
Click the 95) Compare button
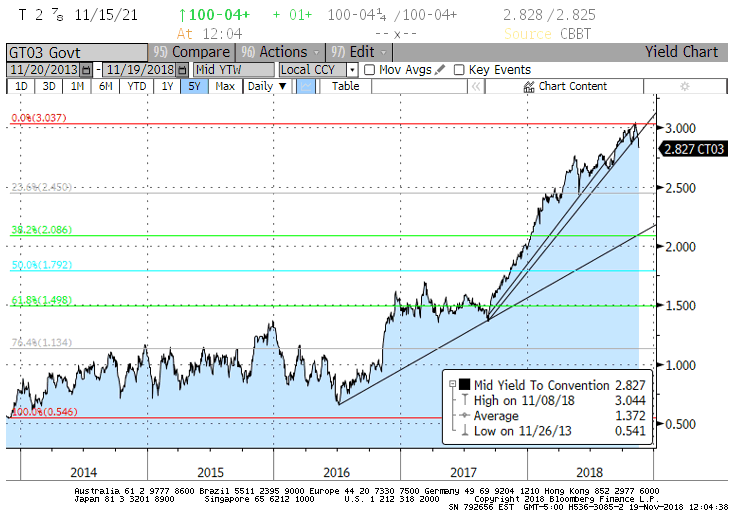pyautogui.click(x=192, y=52)
